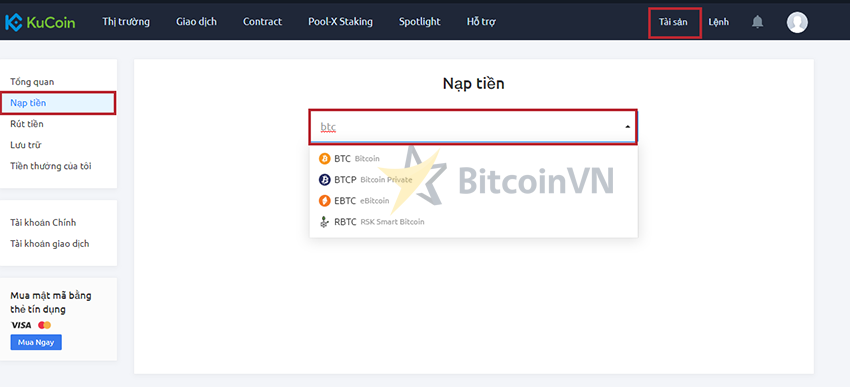Open the Giao dịch menu

(196, 22)
